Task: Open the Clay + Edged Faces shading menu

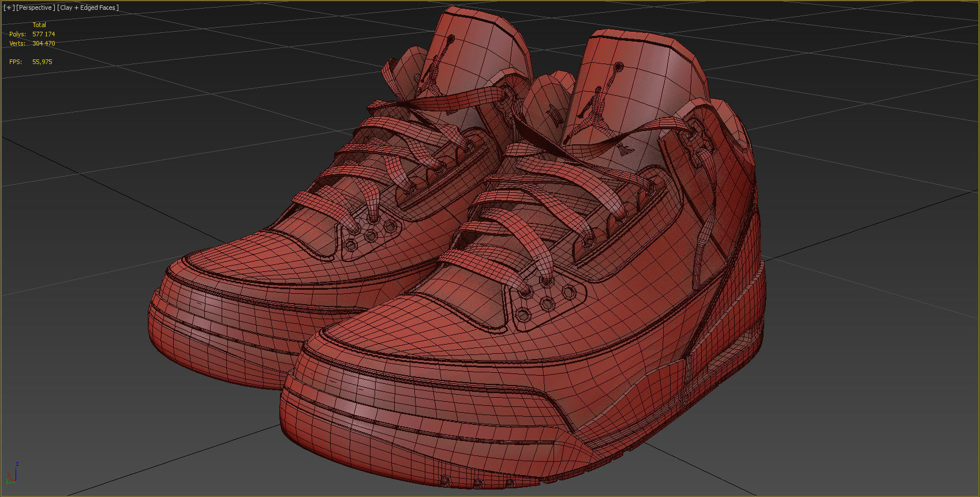Action: [88, 8]
